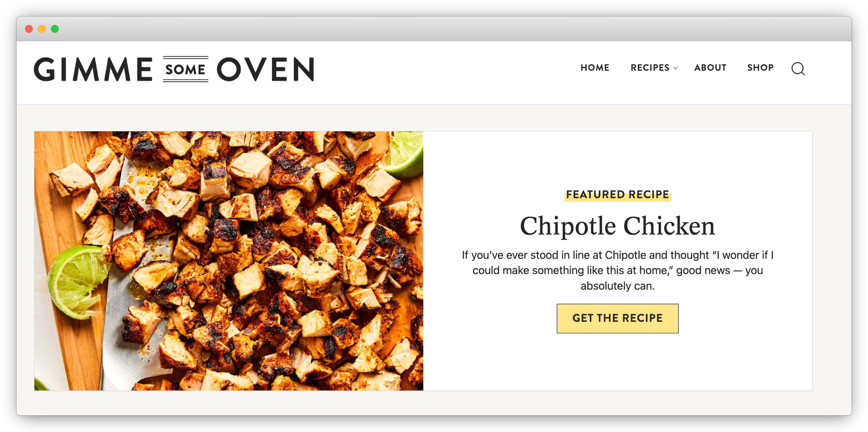868x432 pixels.
Task: Expand the Recipes dropdown chevron
Action: click(676, 68)
